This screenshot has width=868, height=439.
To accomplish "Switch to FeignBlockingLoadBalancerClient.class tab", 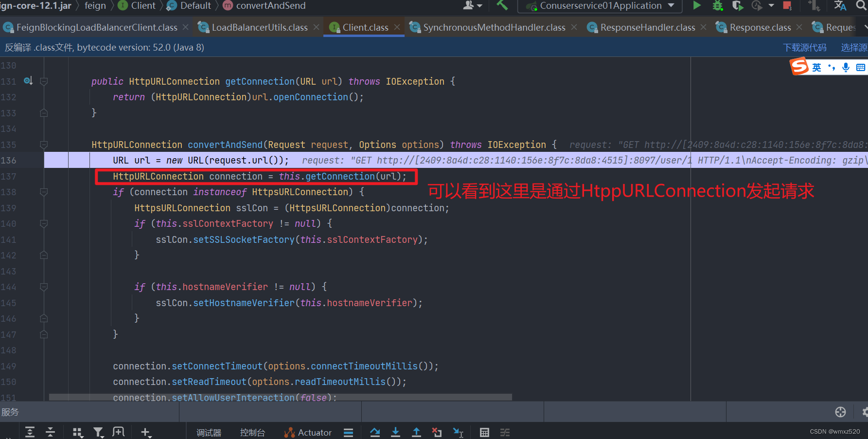I will [97, 28].
